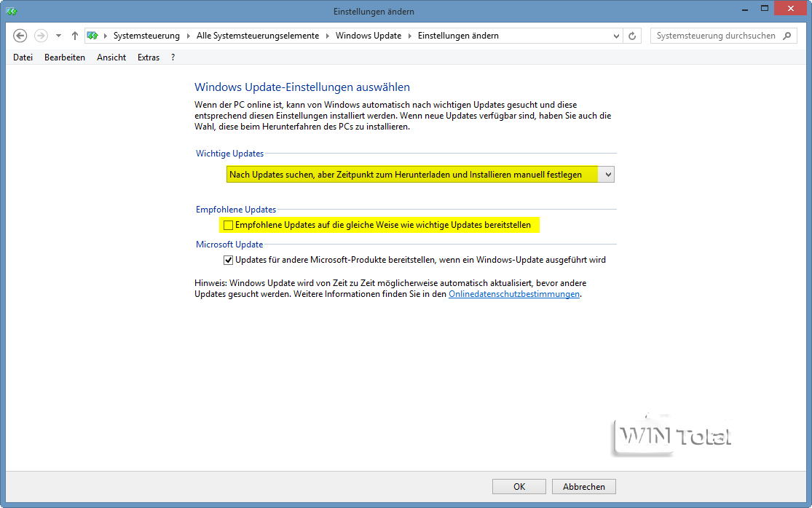
Task: Open the Onlinedatenschutzbestimmungen link
Action: [513, 294]
